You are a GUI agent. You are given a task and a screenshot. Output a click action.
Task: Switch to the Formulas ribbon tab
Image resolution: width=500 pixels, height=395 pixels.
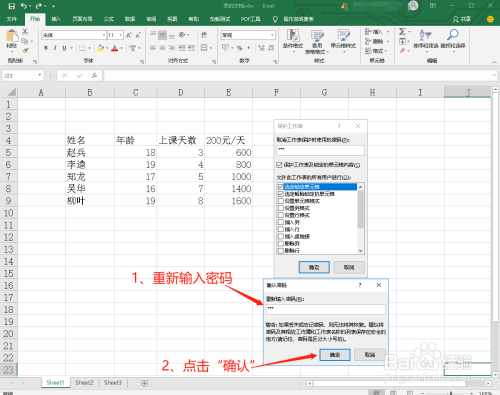click(109, 19)
